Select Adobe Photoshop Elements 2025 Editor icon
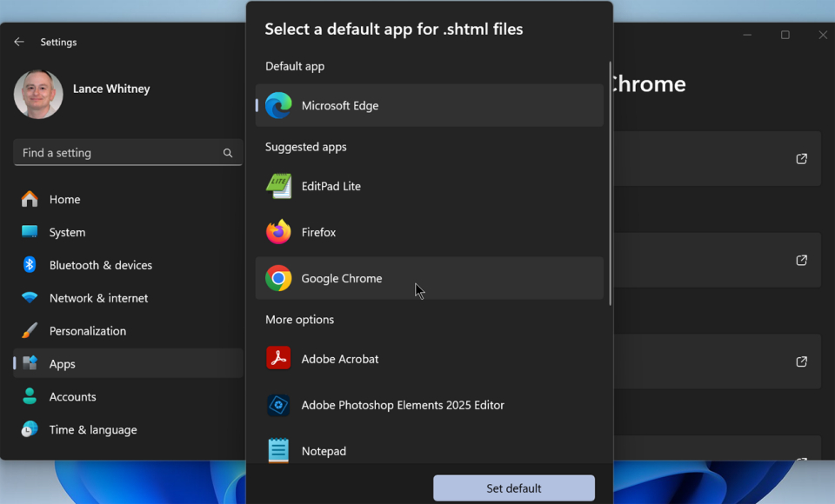835x504 pixels. pos(278,405)
